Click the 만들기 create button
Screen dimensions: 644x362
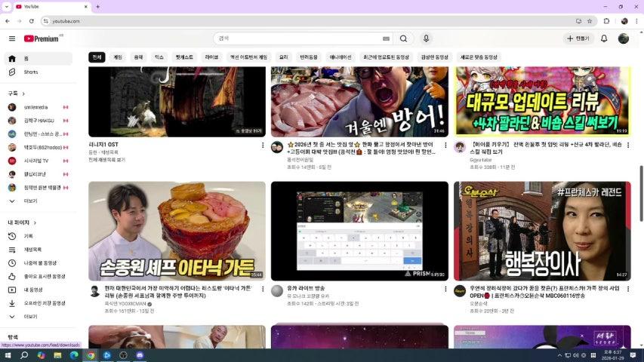pyautogui.click(x=578, y=38)
